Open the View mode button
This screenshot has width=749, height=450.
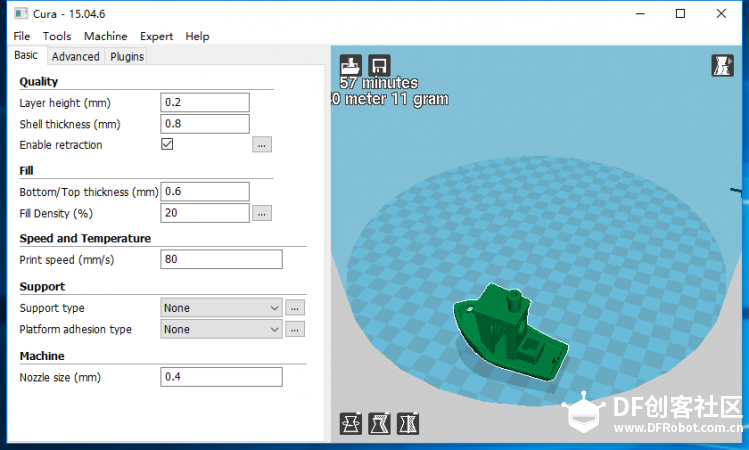(x=722, y=65)
